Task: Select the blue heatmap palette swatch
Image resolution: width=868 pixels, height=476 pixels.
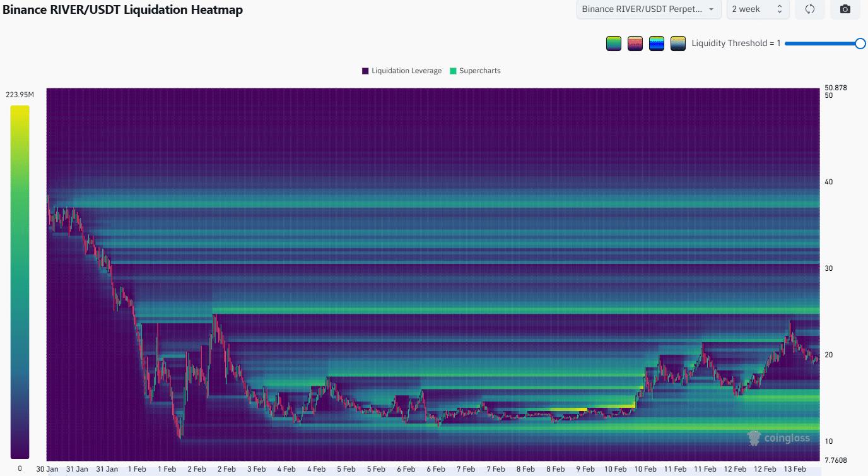Action: pos(656,43)
